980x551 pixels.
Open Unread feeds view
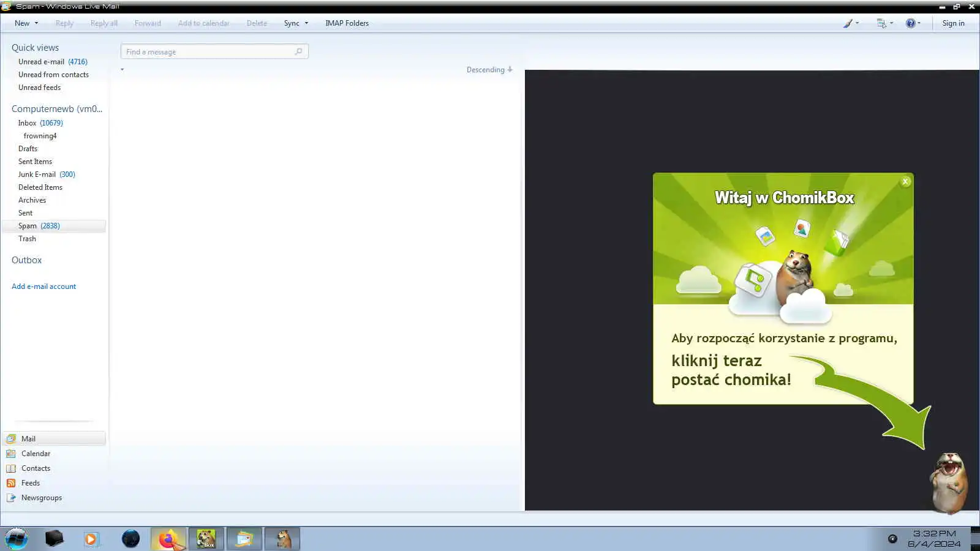coord(39,88)
